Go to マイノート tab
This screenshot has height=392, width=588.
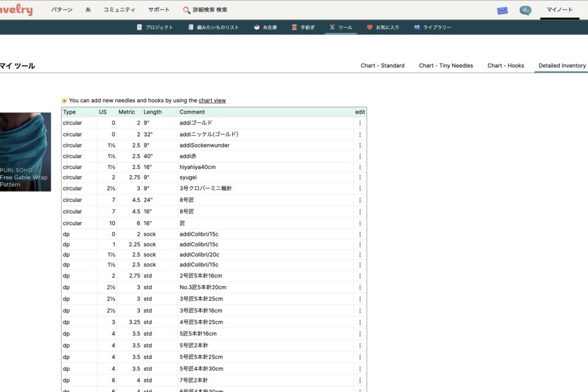click(560, 10)
